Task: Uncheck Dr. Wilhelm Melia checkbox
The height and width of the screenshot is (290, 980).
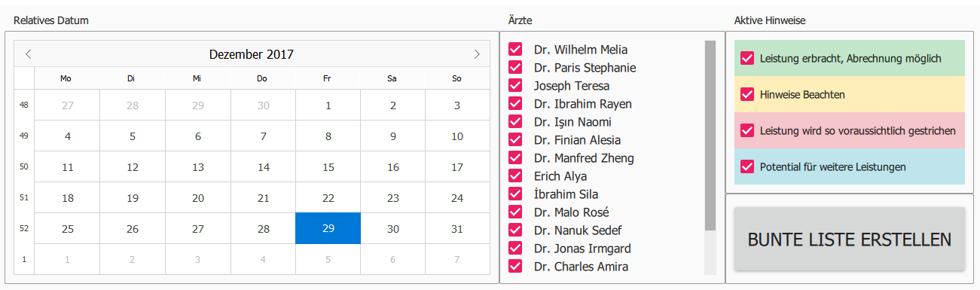Action: click(516, 49)
